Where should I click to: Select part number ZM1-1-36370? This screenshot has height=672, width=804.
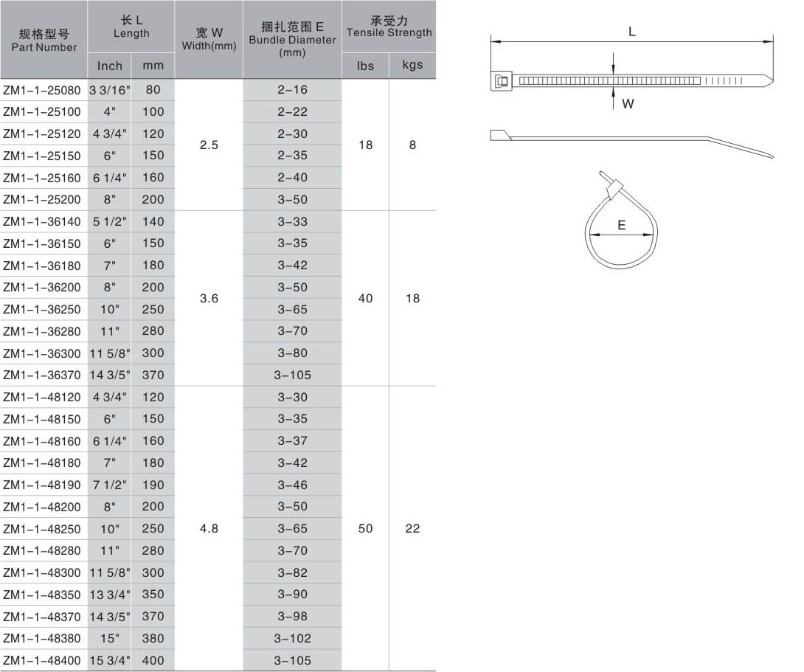43,375
